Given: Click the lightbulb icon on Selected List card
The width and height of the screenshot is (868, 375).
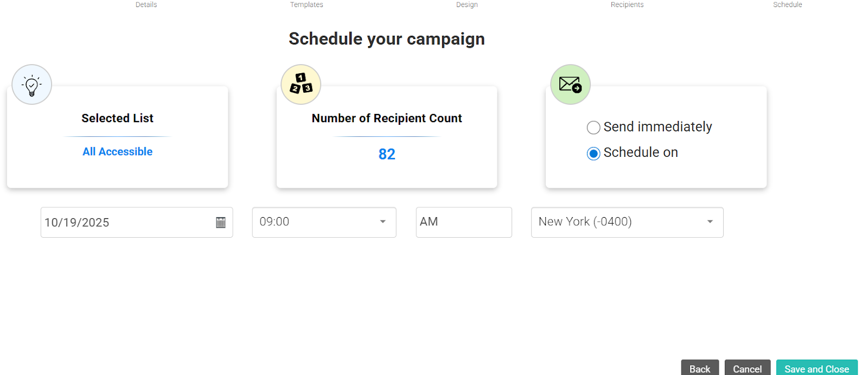Looking at the screenshot, I should point(32,85).
